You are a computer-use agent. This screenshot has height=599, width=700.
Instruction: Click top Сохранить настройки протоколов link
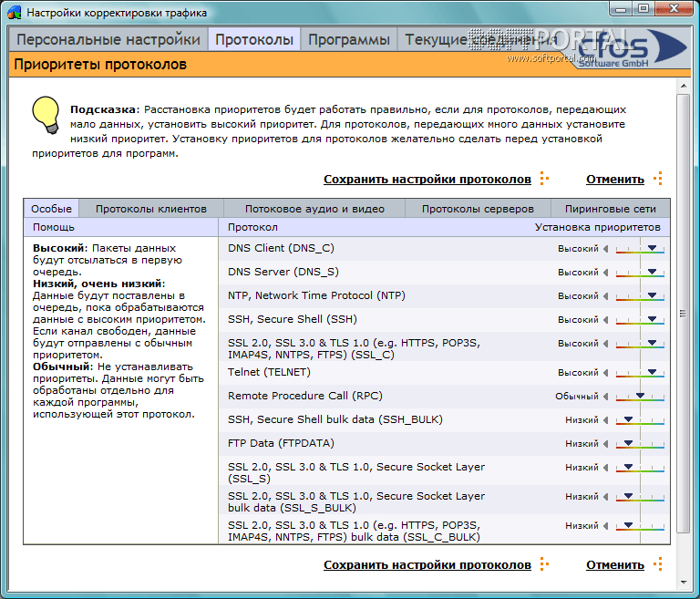tap(427, 179)
